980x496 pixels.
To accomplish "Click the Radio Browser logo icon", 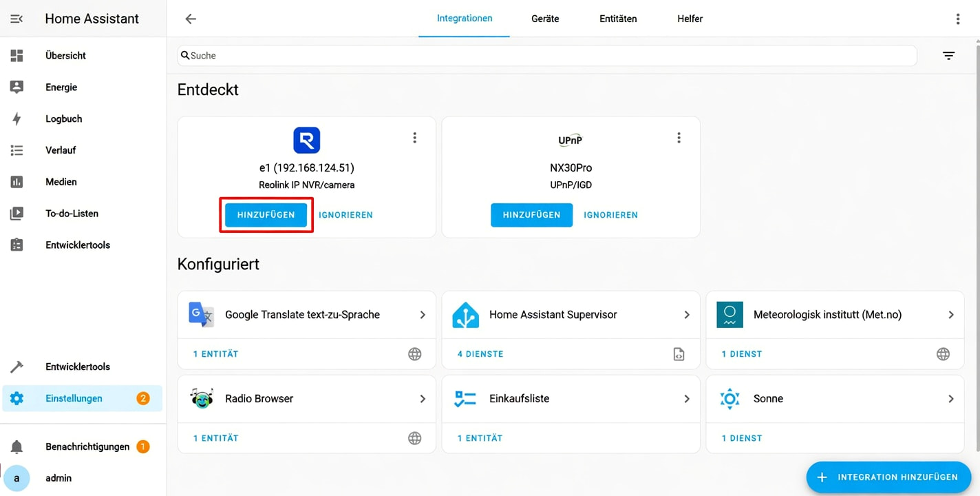I will coord(202,398).
